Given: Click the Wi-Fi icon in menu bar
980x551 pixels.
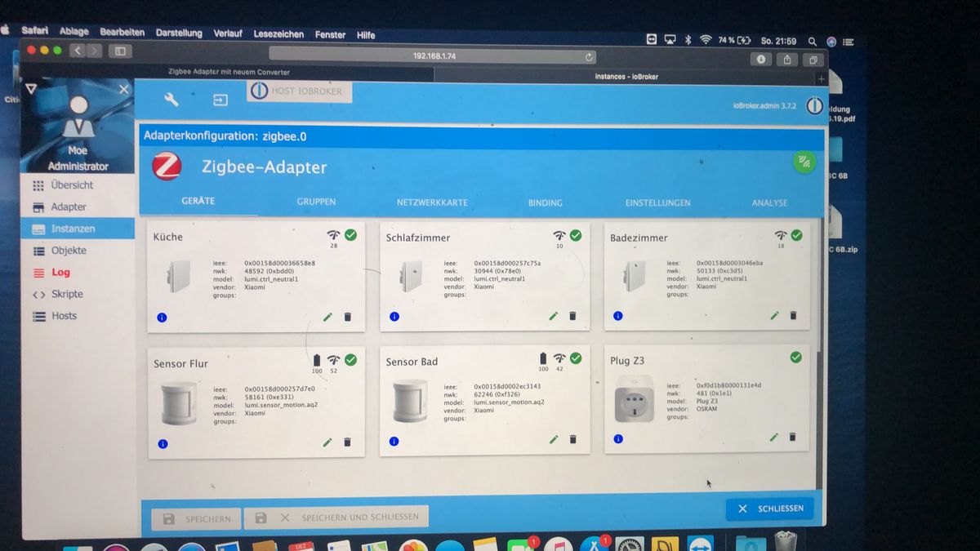Looking at the screenshot, I should (705, 39).
